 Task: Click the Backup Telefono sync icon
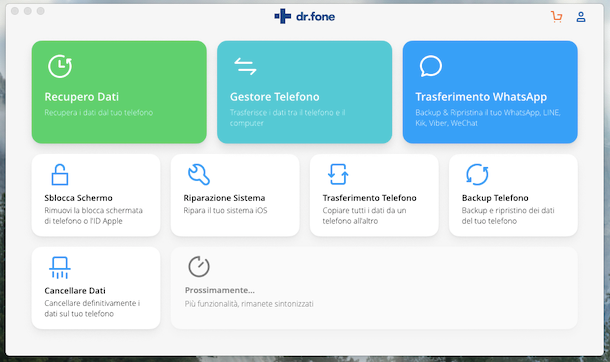[477, 174]
